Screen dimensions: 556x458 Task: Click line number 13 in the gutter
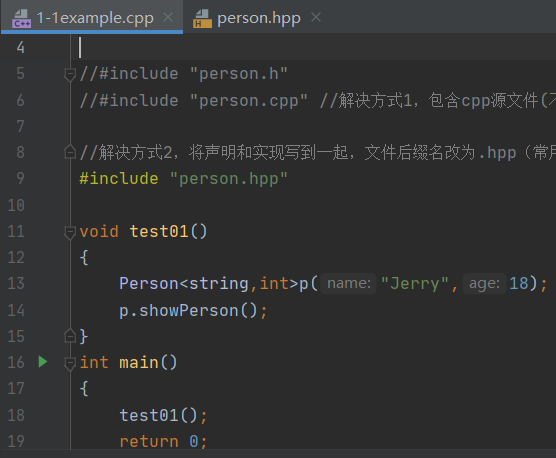(x=16, y=283)
